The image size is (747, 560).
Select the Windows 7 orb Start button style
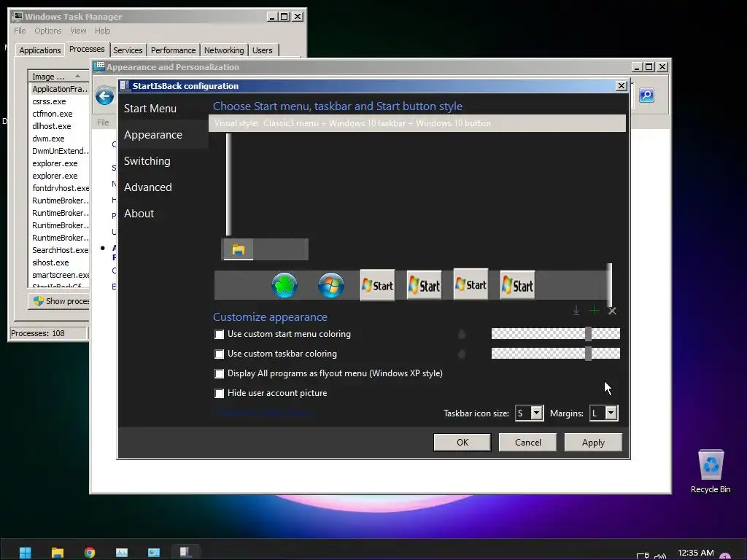click(x=331, y=285)
